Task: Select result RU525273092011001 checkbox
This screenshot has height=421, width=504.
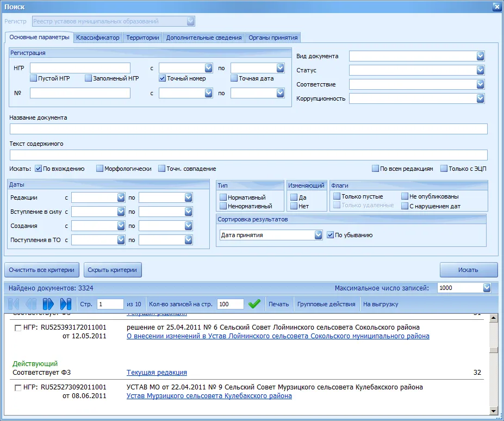Action: point(18,388)
